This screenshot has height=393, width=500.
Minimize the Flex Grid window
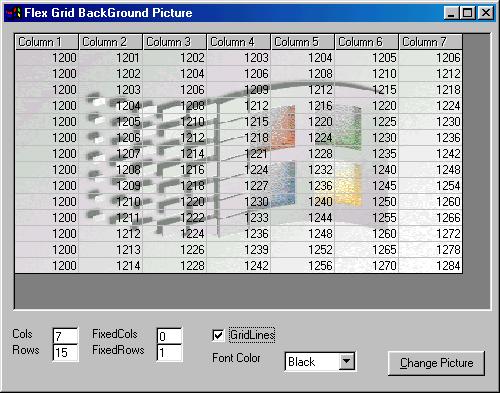[x=451, y=13]
